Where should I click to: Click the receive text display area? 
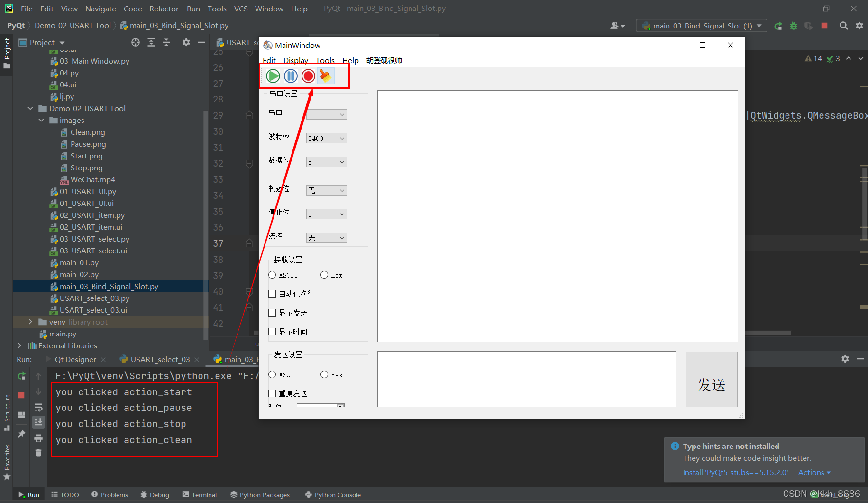pos(557,216)
